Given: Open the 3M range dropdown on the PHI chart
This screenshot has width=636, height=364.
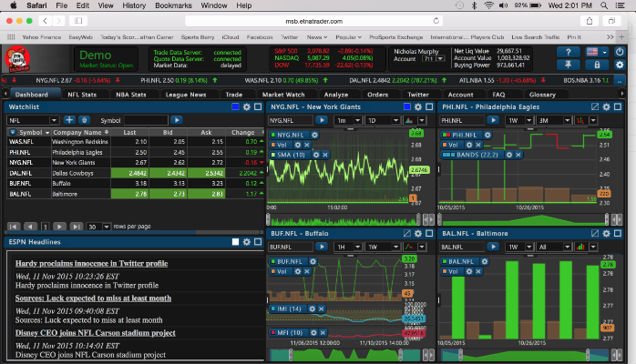Looking at the screenshot, I should click(567, 120).
